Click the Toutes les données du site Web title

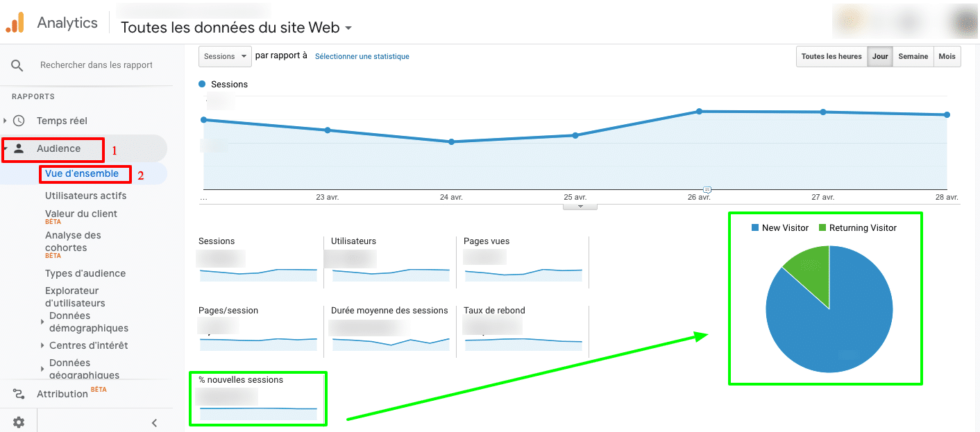click(230, 28)
